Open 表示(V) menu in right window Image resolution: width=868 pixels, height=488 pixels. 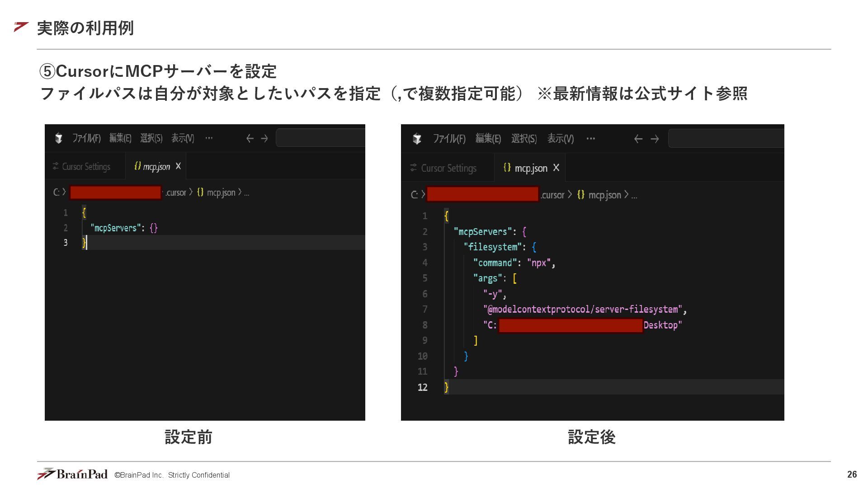(x=560, y=139)
